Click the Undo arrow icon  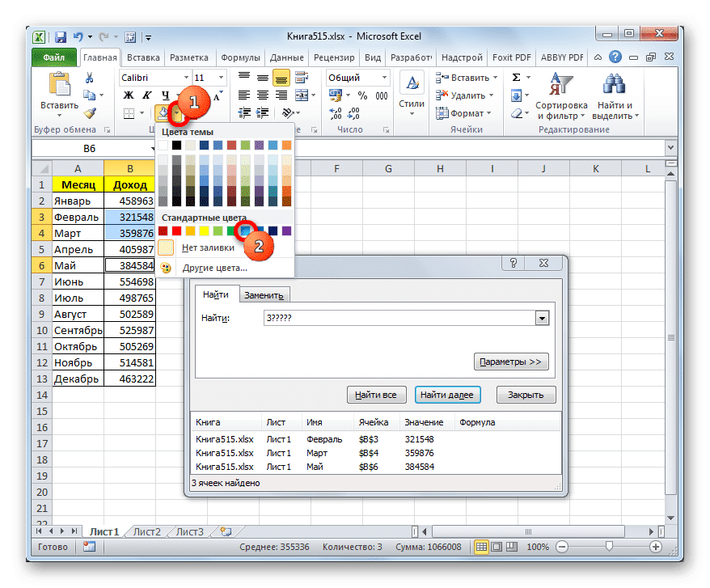tap(78, 36)
